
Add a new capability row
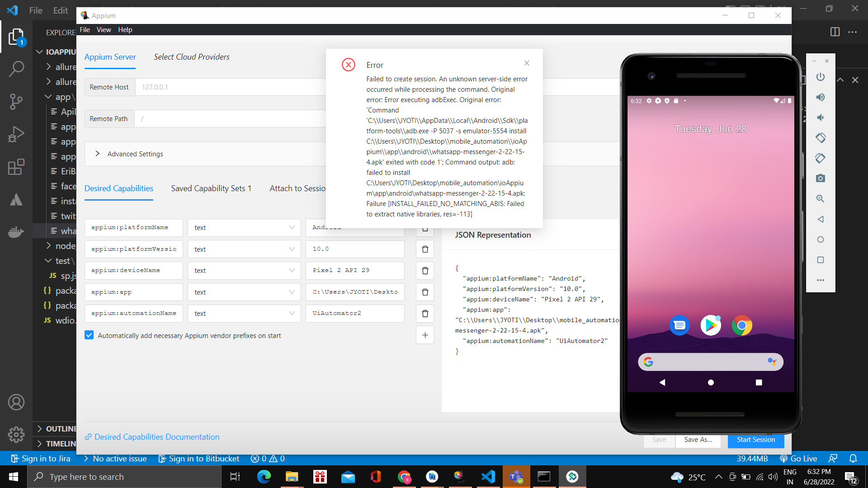[x=425, y=335]
